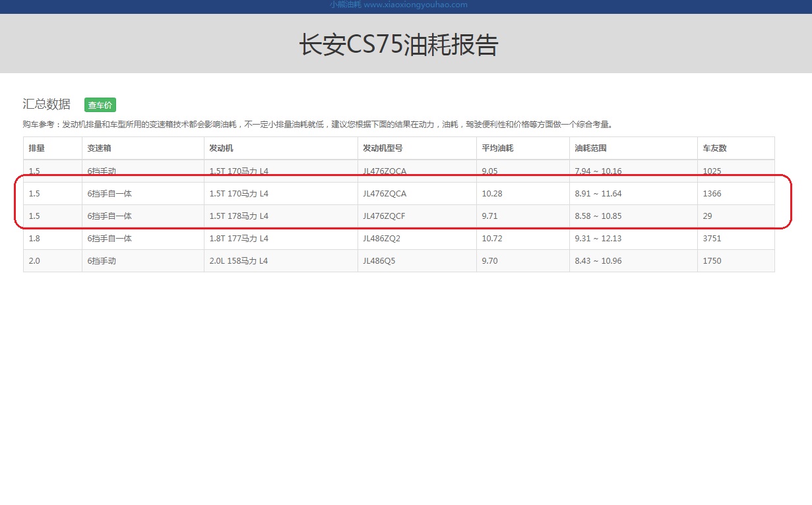Select average fuel value 9.05
This screenshot has width=812, height=505.
coord(491,171)
